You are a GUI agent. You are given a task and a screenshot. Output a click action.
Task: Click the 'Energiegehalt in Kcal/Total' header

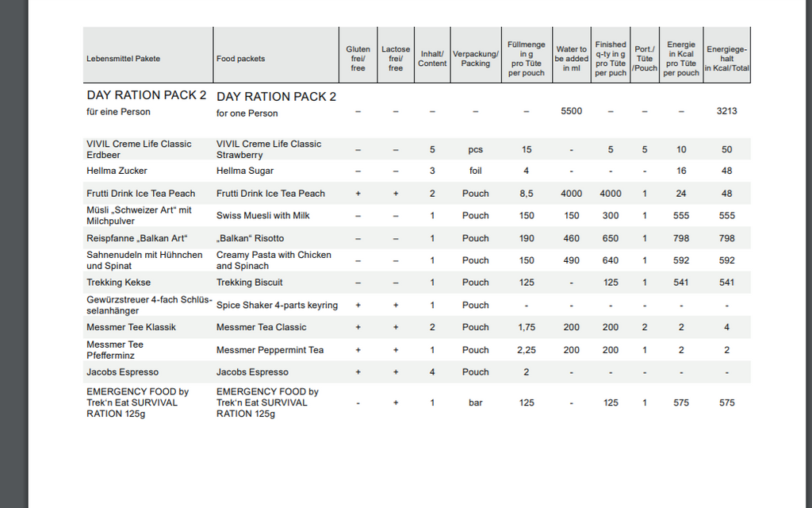pyautogui.click(x=726, y=59)
